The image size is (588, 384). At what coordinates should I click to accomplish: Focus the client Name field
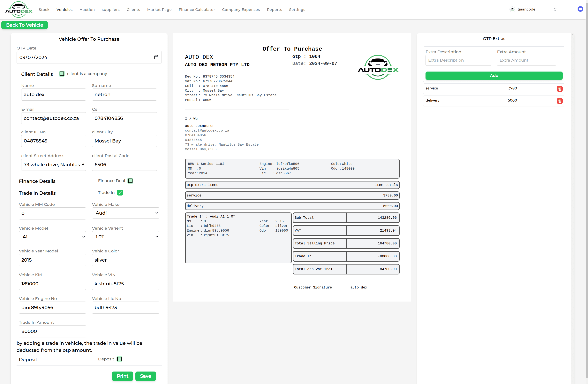(54, 94)
